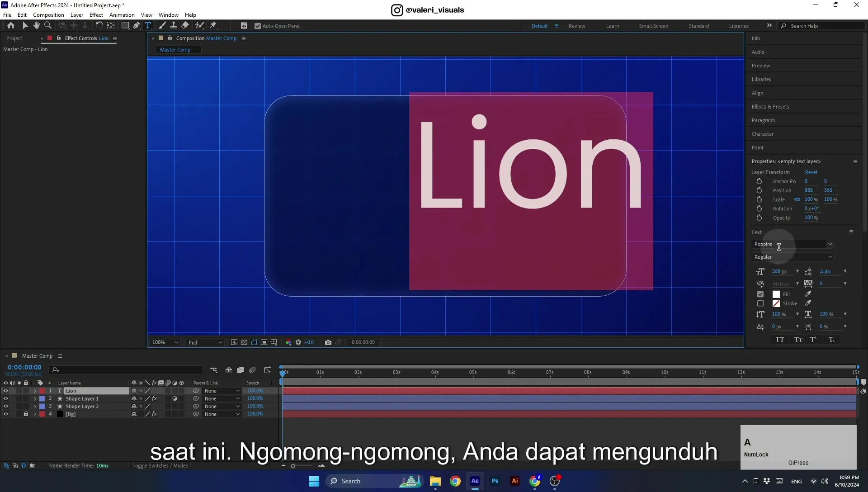Select the Puppet Pin tool
The image size is (868, 492).
pos(213,26)
